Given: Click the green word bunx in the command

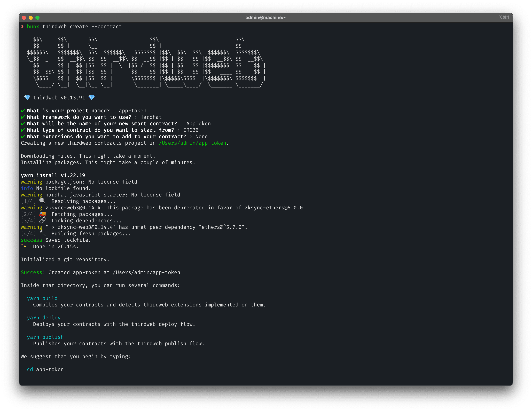Looking at the screenshot, I should point(33,27).
